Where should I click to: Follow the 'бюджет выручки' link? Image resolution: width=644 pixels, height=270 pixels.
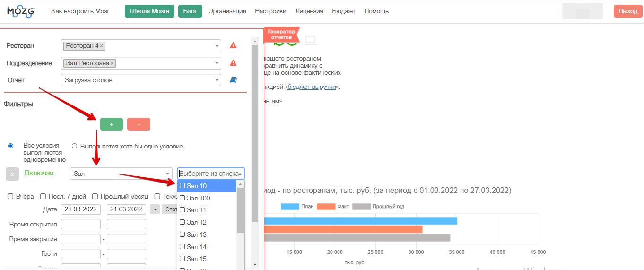(312, 87)
